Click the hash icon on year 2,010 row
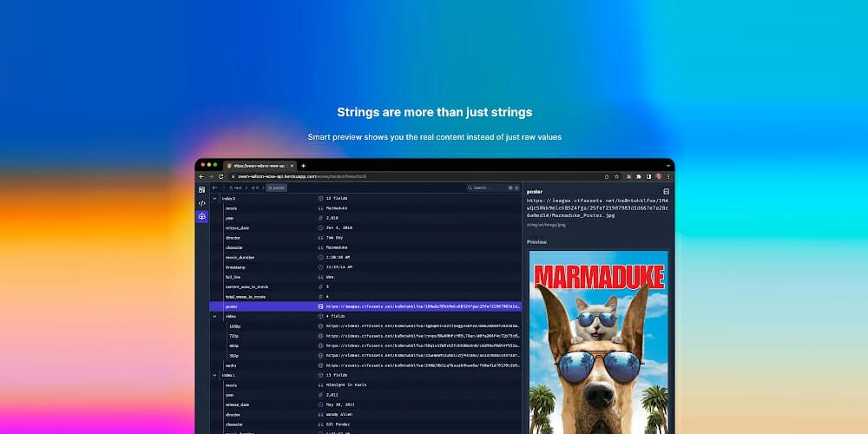Viewport: 868px width, 434px height. (x=320, y=218)
